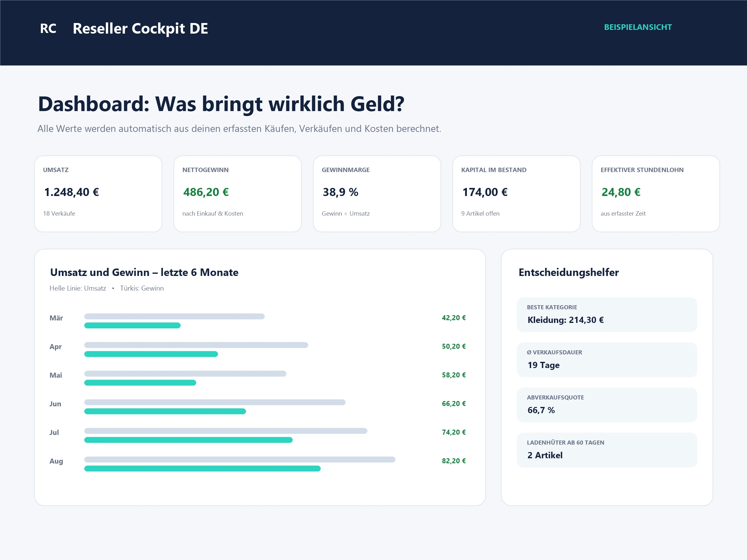Click the Entscheidungshelfer heading
The height and width of the screenshot is (560, 747).
[x=569, y=273]
